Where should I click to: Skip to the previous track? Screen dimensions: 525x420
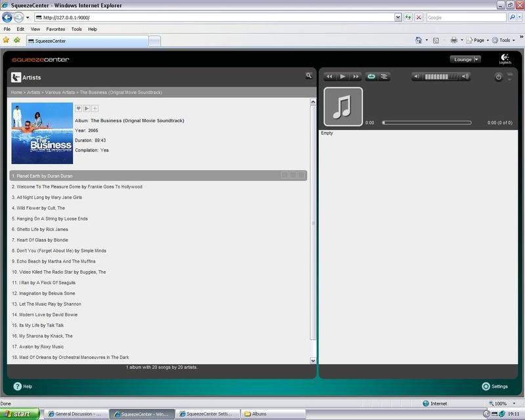tap(329, 77)
